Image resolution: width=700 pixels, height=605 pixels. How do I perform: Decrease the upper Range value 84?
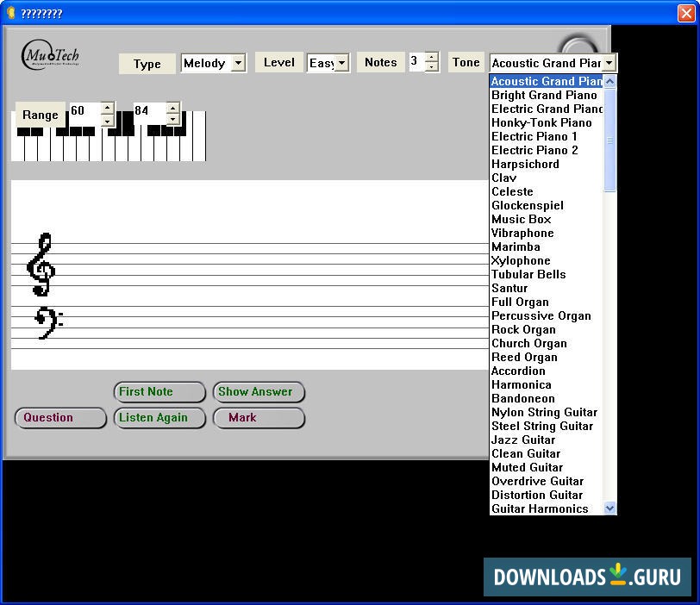click(x=172, y=120)
